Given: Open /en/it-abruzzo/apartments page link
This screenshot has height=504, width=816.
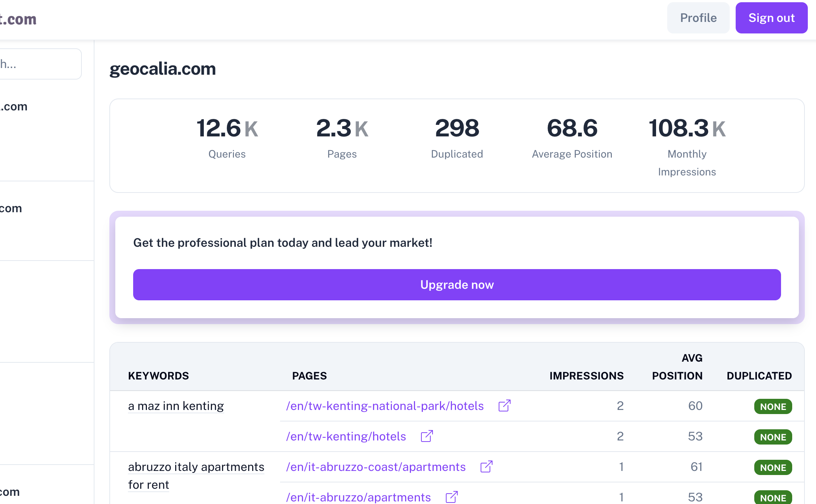Looking at the screenshot, I should (358, 497).
